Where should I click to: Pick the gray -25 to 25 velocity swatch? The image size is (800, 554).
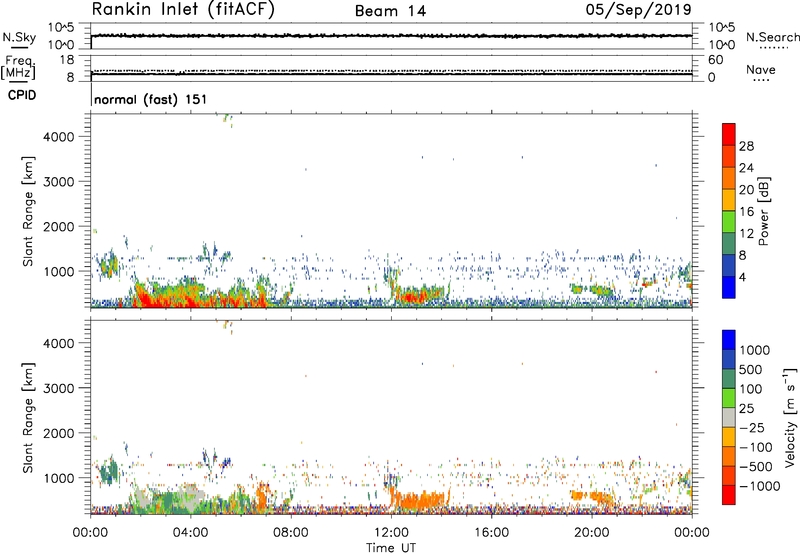[x=729, y=418]
